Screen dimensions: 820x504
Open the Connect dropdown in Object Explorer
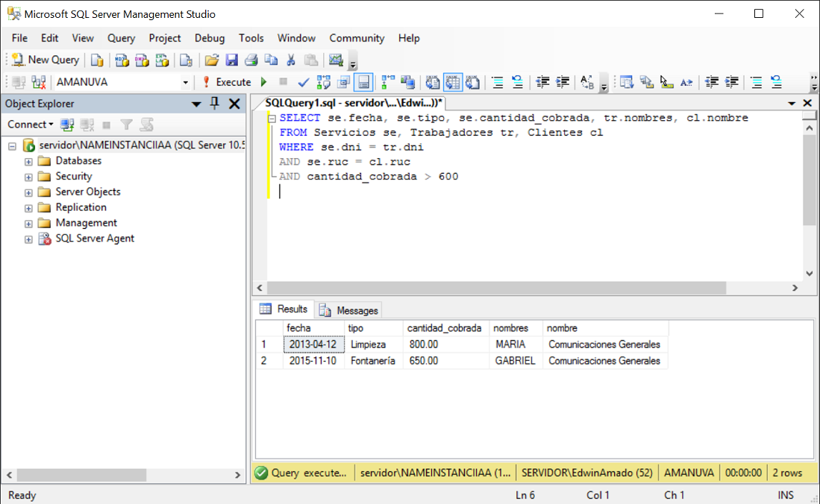click(28, 124)
